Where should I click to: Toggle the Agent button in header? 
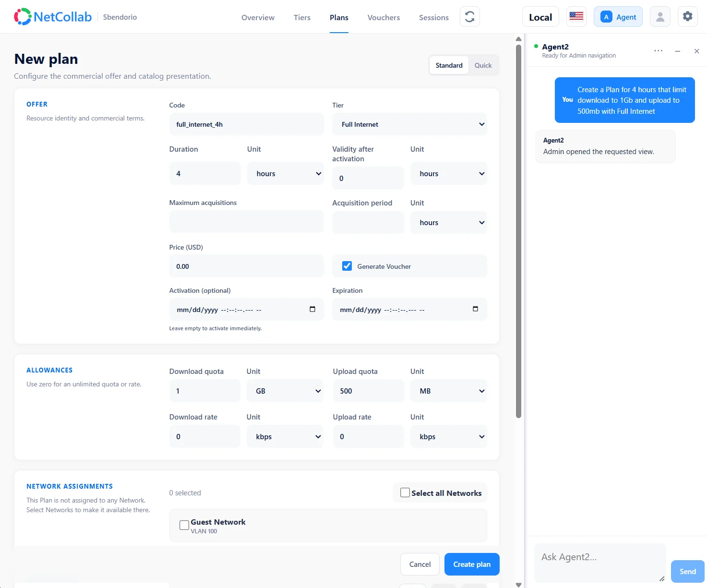coord(618,17)
